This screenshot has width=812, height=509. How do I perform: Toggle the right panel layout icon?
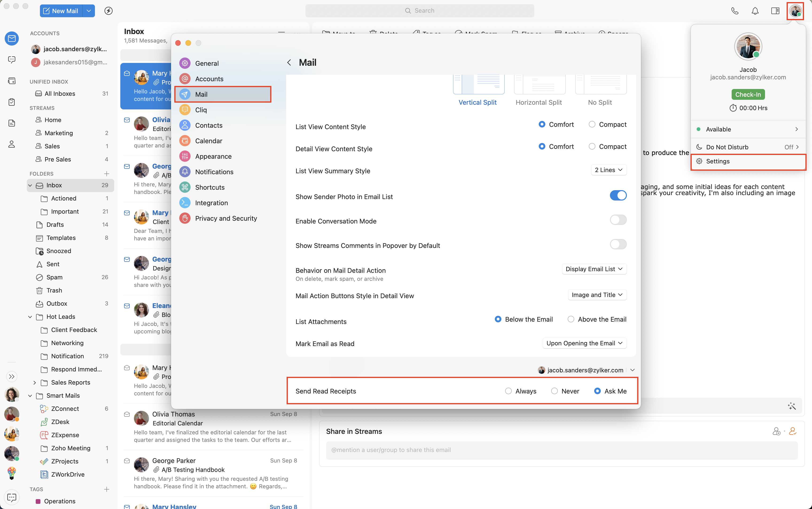coord(775,11)
